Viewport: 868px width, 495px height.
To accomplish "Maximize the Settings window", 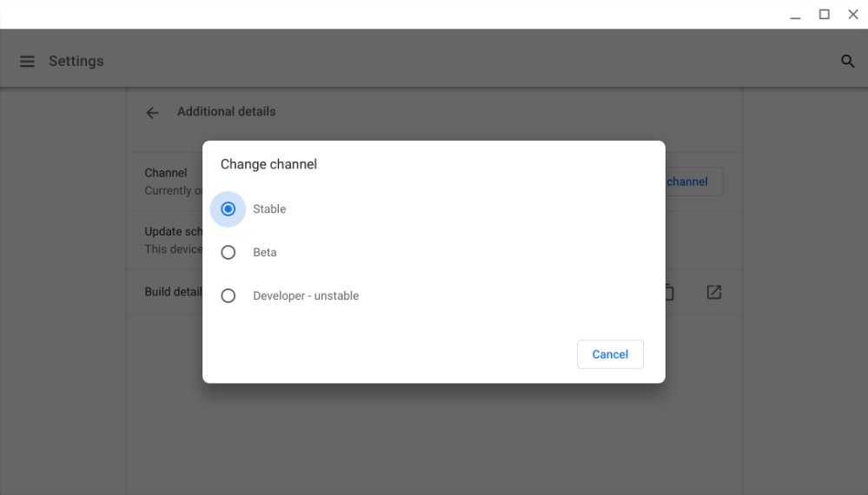I will click(x=825, y=15).
